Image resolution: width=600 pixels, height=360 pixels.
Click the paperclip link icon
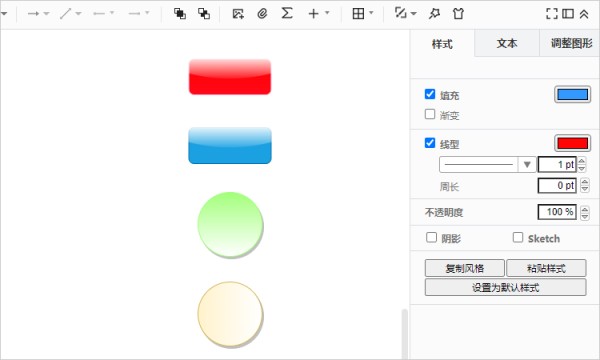click(262, 14)
